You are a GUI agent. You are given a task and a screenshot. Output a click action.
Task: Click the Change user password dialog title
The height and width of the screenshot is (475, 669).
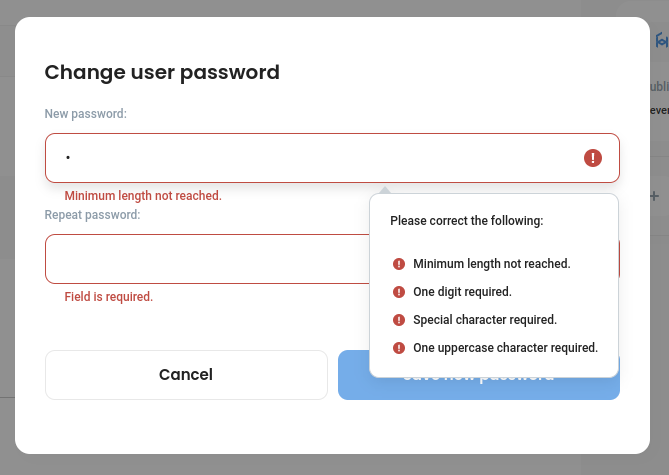pyautogui.click(x=162, y=72)
